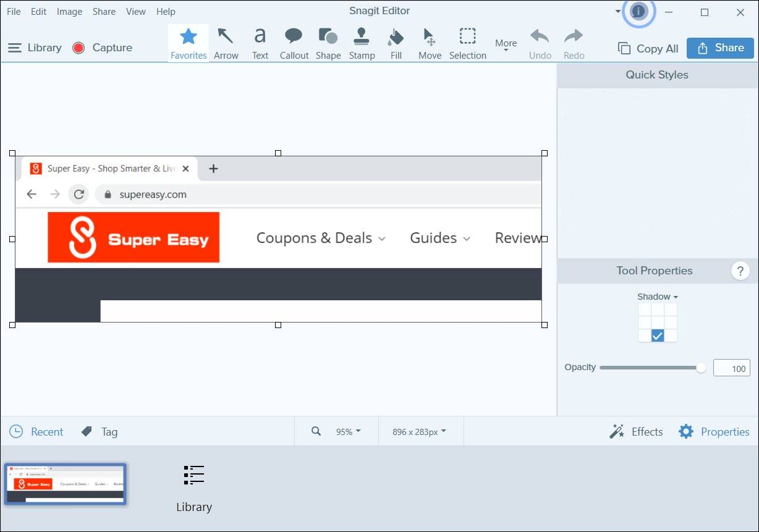Select the Shape tool
The width and height of the screenshot is (759, 532).
(x=328, y=43)
